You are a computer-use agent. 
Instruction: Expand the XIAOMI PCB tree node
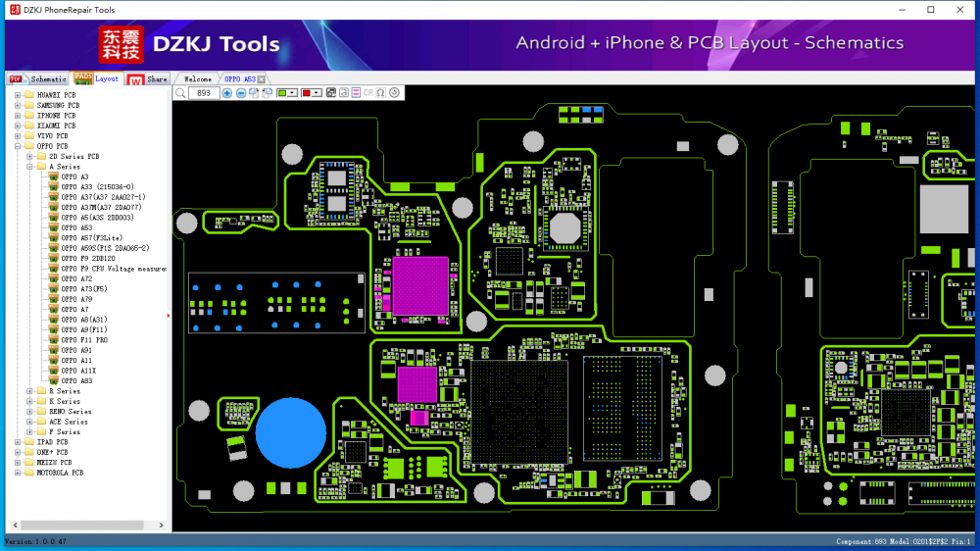18,125
